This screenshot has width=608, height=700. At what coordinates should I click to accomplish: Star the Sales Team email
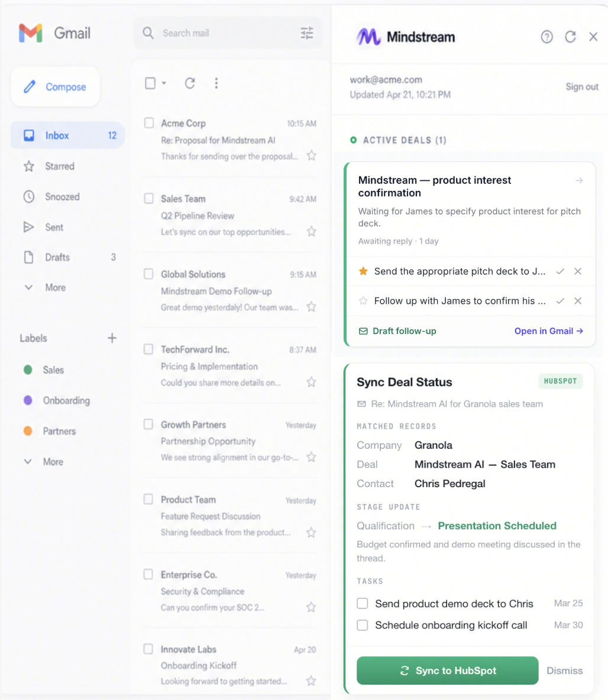(x=311, y=231)
